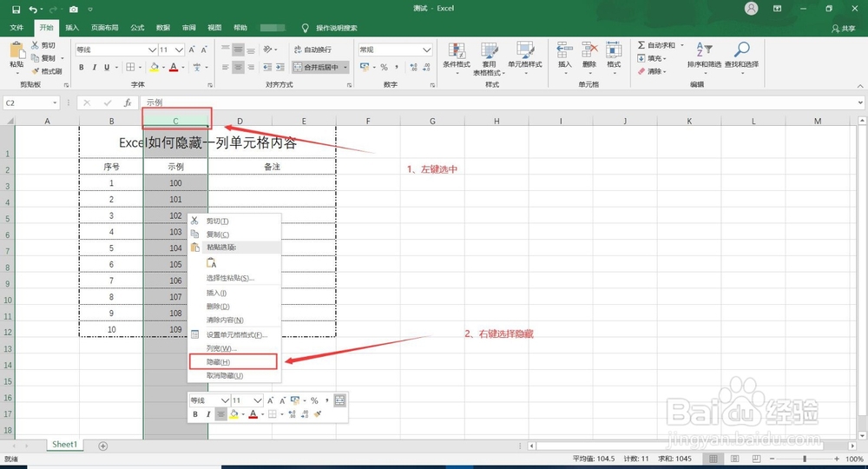
Task: Click the format painter brush in mini toolbar
Action: tap(317, 413)
